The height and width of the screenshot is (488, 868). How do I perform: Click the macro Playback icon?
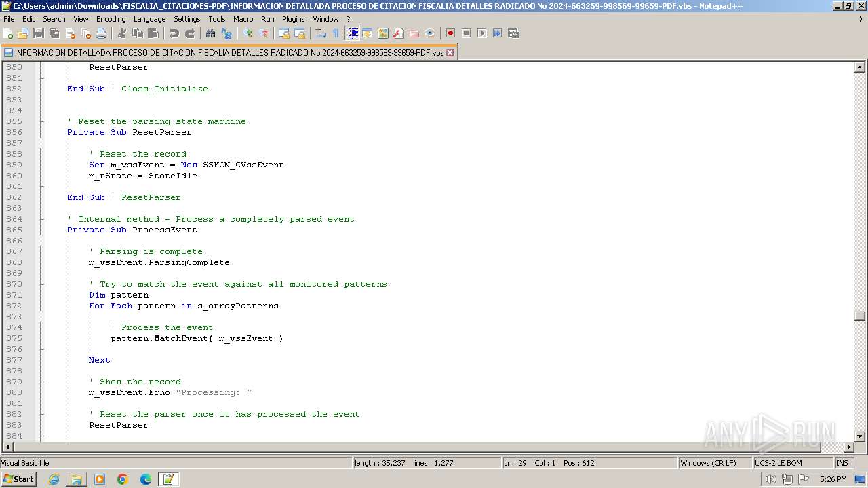[x=482, y=33]
